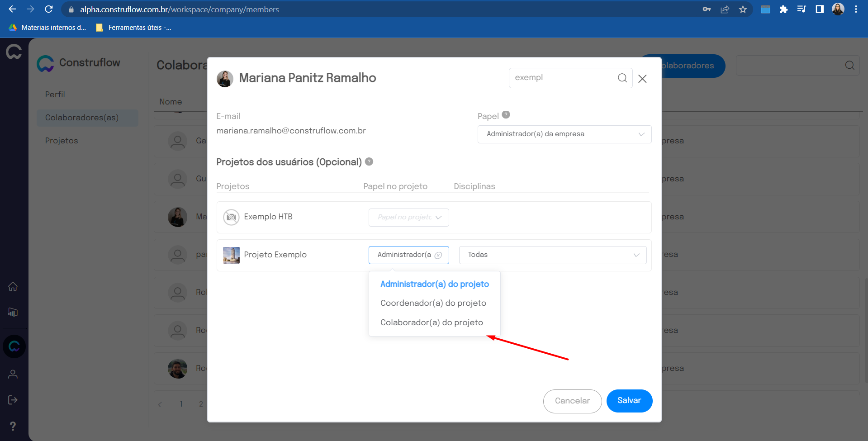
Task: Expand the Administrador(a) da empresa role dropdown
Action: coord(564,134)
